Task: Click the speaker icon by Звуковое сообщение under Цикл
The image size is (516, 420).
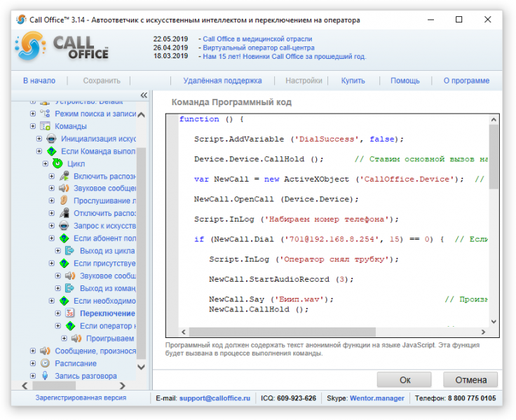Action: tap(64, 189)
